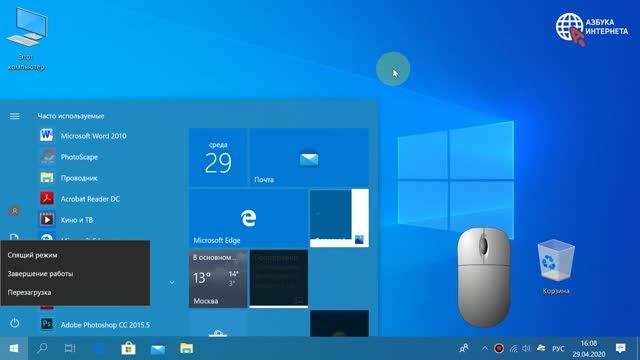The image size is (640, 360).
Task: Click the hamburger menu in Start
Action: click(14, 116)
